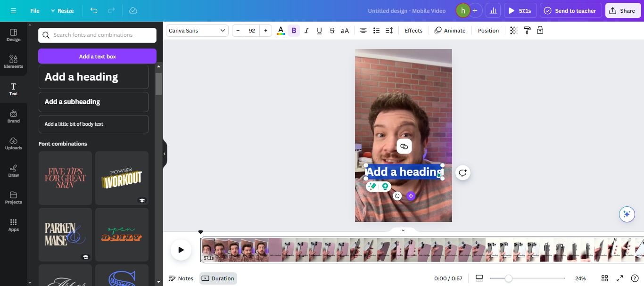Toggle the lock icon in toolbar

540,31
